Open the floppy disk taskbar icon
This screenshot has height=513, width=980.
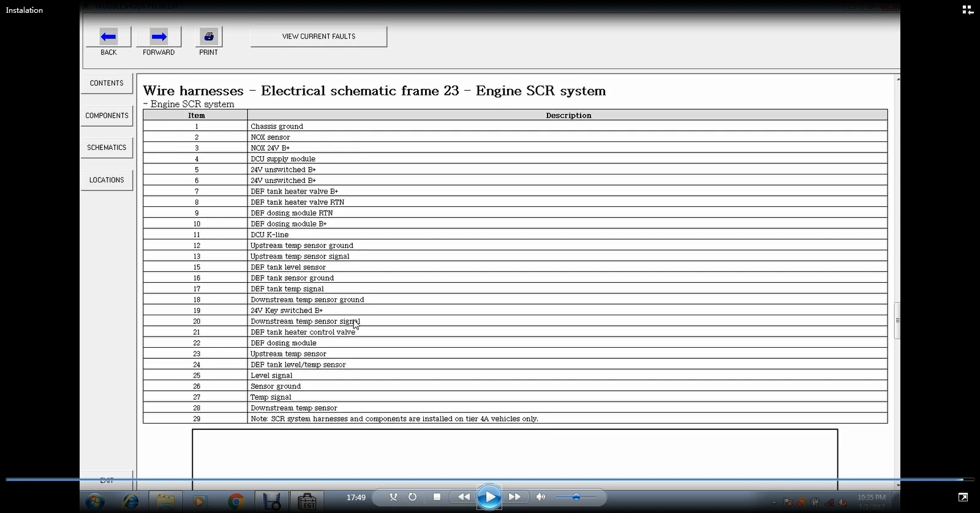click(x=271, y=501)
